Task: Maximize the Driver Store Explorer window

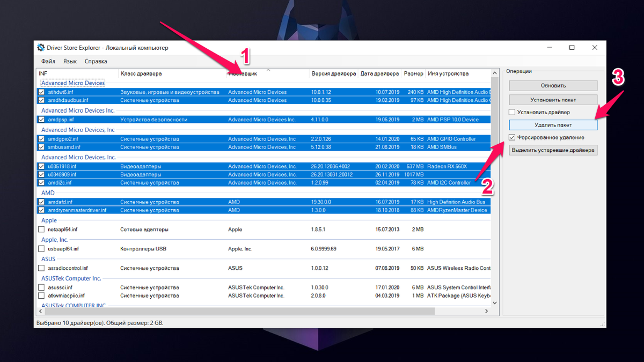Action: (x=572, y=48)
